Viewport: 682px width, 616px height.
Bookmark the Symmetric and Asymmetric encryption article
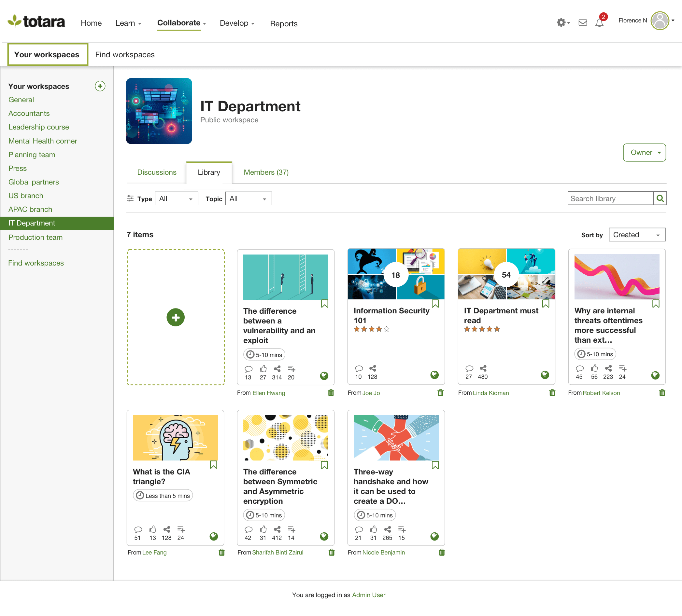click(324, 466)
